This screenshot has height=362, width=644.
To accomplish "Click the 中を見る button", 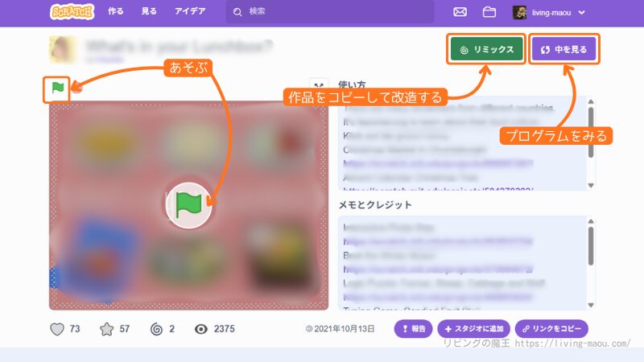I will pyautogui.click(x=563, y=50).
